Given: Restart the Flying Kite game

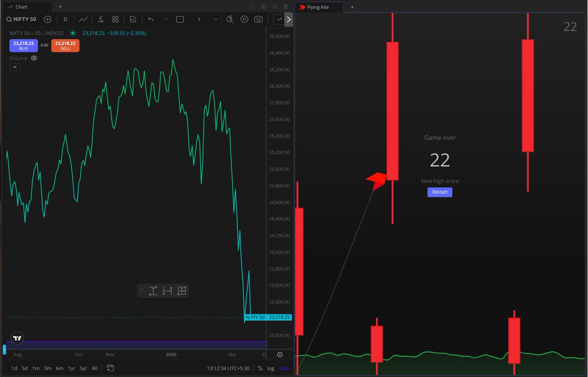Looking at the screenshot, I should pos(440,192).
